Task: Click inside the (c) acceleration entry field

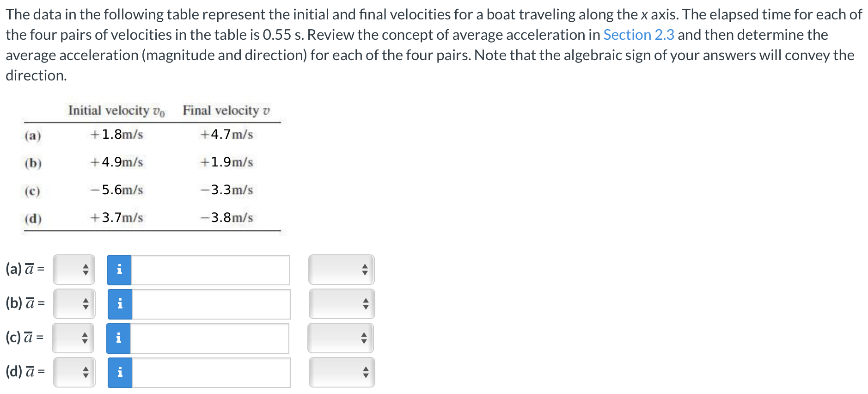Action: click(x=210, y=338)
